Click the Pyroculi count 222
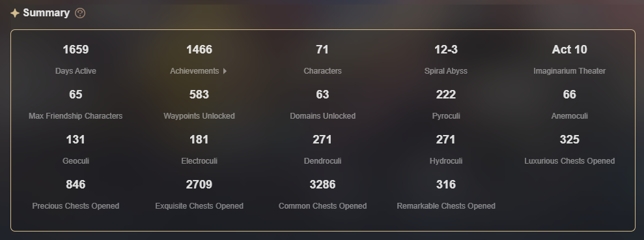The height and width of the screenshot is (240, 644). (446, 95)
